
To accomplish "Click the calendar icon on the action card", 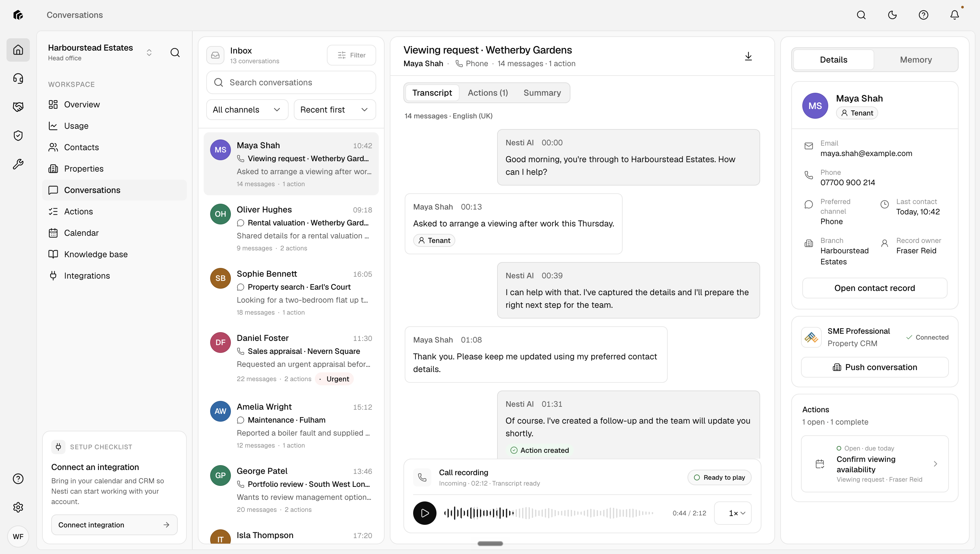I will click(820, 464).
